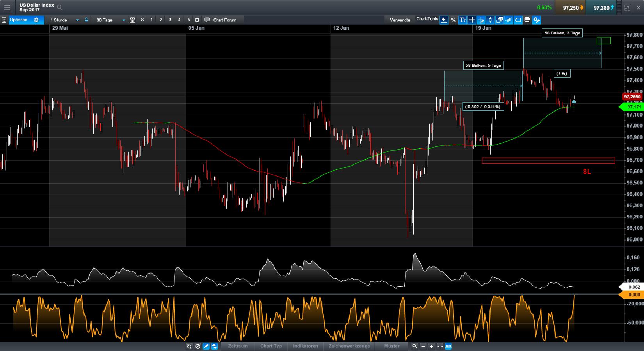Toggle the circular disable icon at bottom
The image size is (644, 351).
pos(197,346)
